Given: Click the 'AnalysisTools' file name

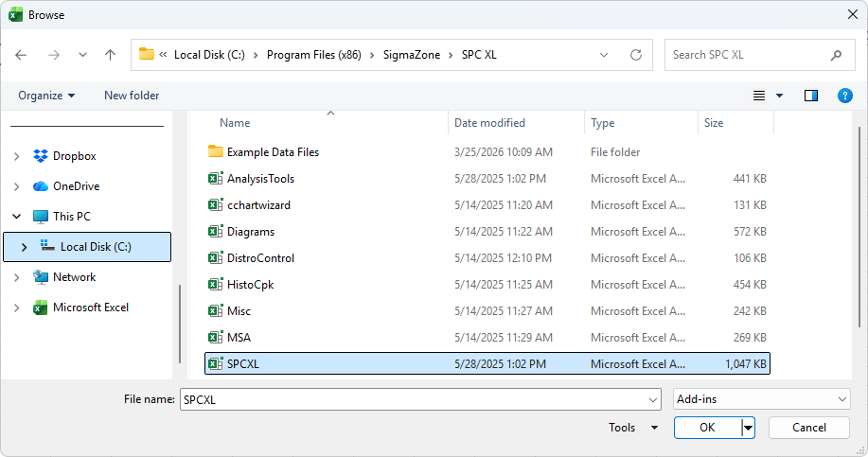Looking at the screenshot, I should (x=260, y=179).
